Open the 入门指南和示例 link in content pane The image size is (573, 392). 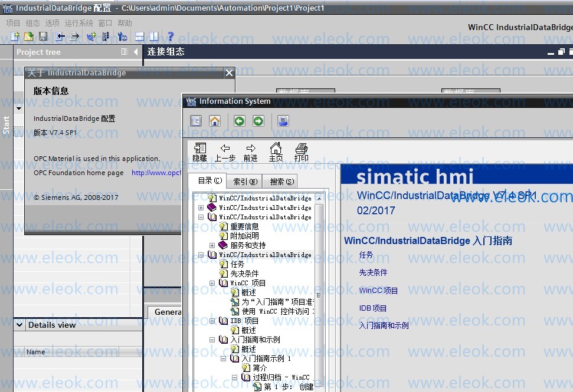(384, 325)
